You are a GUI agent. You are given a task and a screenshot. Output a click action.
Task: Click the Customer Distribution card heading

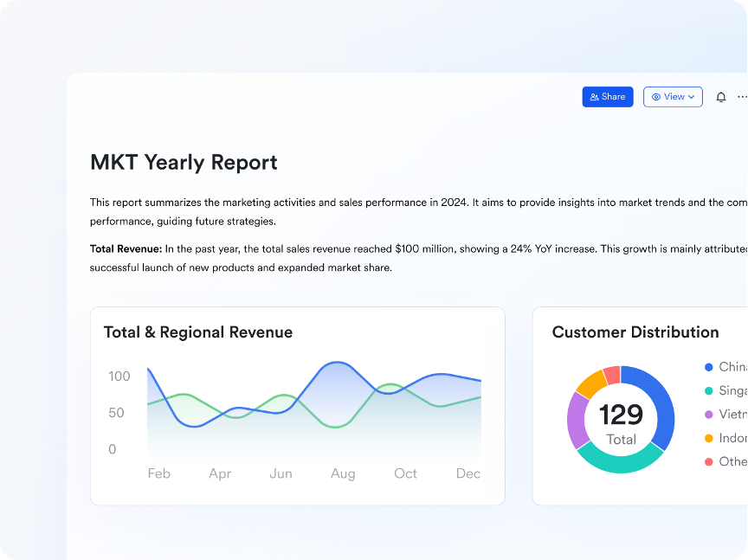coord(635,332)
